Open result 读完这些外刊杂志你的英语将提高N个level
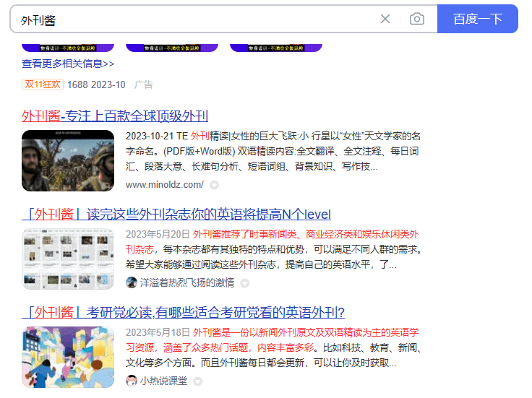Viewport: 532px width, 398px height. point(176,215)
